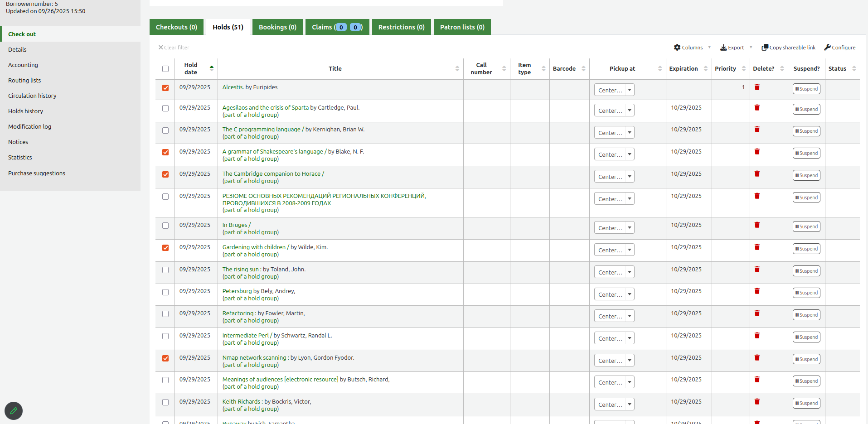Click the Copy shareable link icon
Viewport: 868px width, 424px height.
[x=765, y=48]
